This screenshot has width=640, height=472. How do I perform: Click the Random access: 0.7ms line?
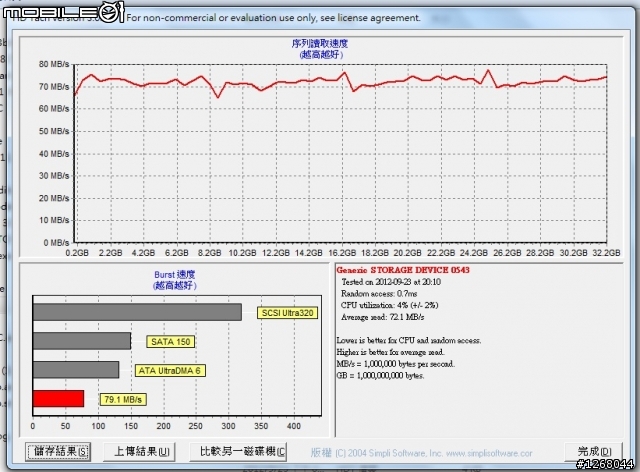379,294
